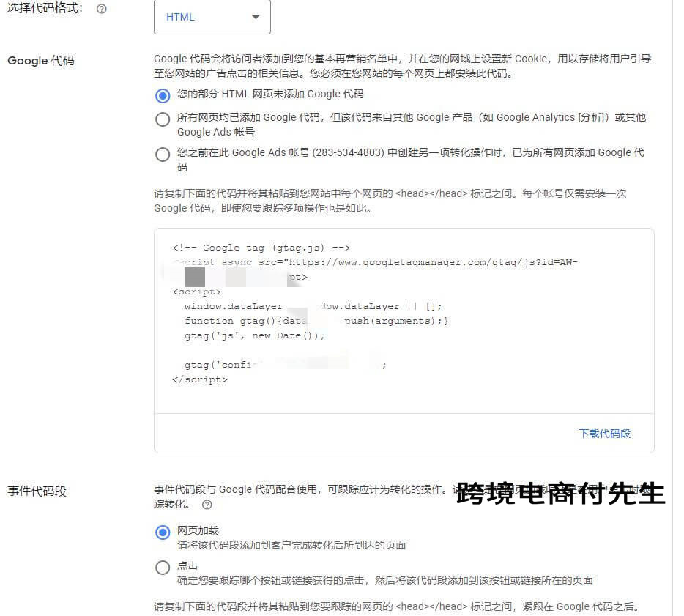The height and width of the screenshot is (616, 684).
Task: Enable the 网页加载 event snippet option
Action: 163,532
